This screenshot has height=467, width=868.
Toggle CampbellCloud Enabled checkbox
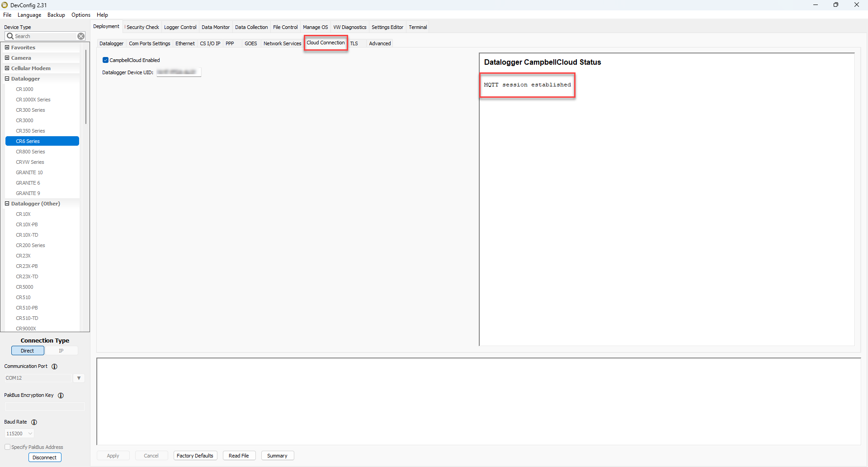[105, 60]
